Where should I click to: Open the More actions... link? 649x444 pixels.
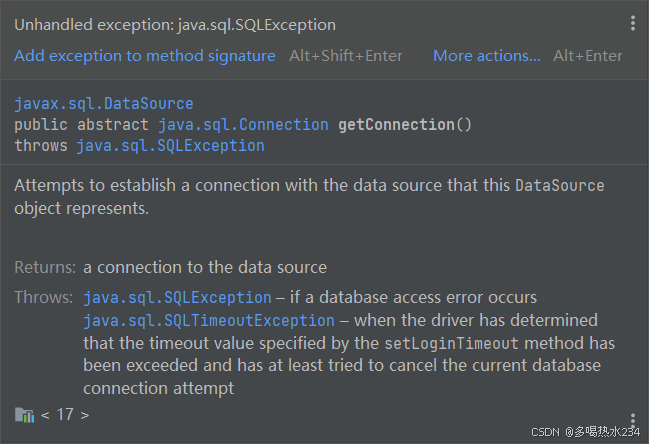486,56
